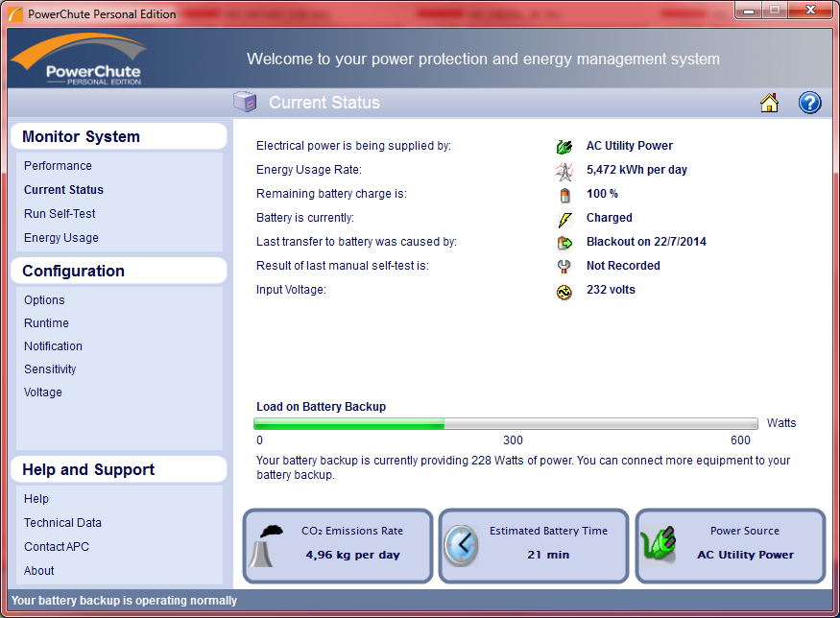Click the Energy Usage Rate tower icon
The height and width of the screenshot is (618, 840).
click(564, 171)
